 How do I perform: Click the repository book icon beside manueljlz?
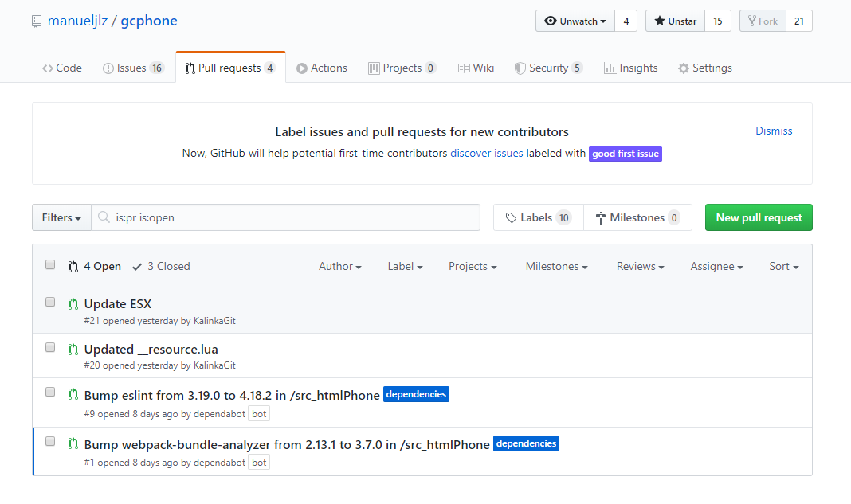pos(37,21)
